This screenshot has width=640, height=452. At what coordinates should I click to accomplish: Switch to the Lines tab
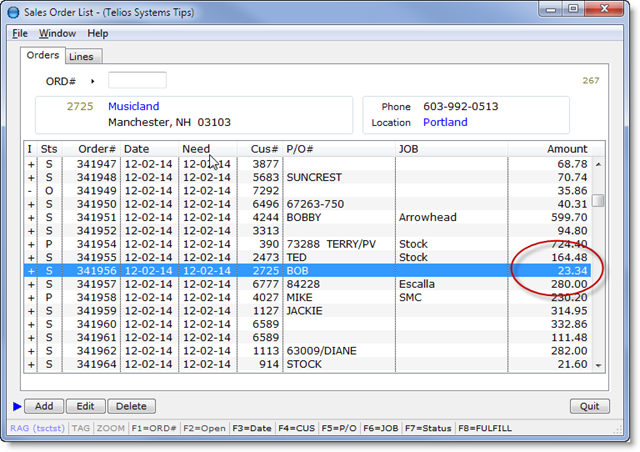click(81, 57)
